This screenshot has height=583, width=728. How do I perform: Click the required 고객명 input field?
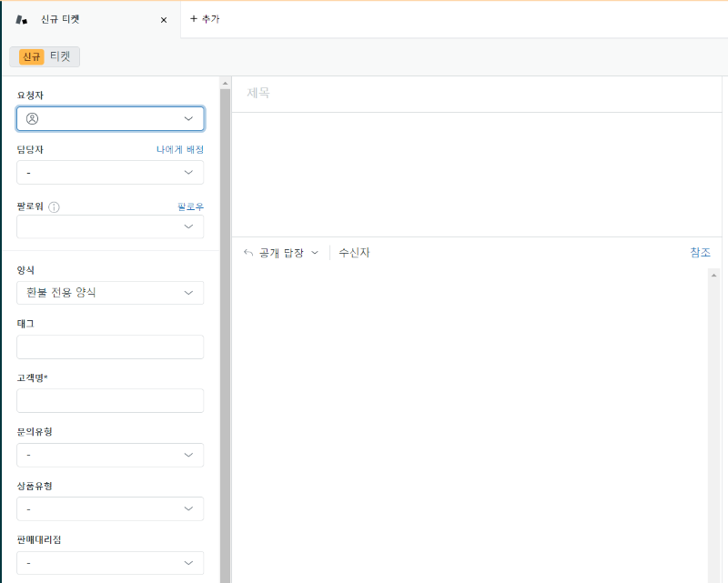coord(109,400)
